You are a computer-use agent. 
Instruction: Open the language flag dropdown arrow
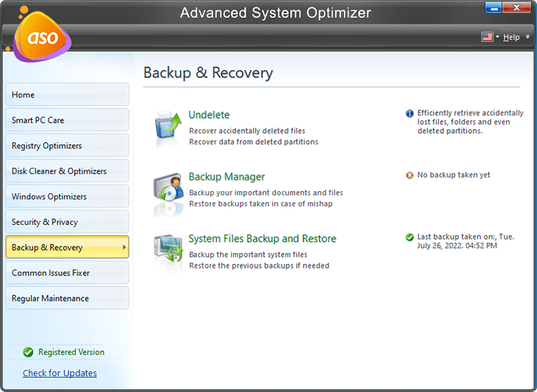click(x=497, y=37)
